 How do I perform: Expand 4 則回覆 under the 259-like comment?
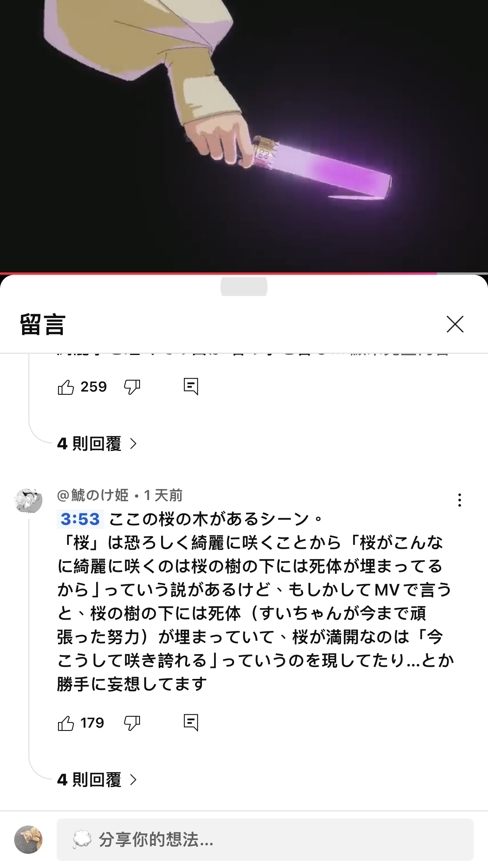pyautogui.click(x=97, y=444)
